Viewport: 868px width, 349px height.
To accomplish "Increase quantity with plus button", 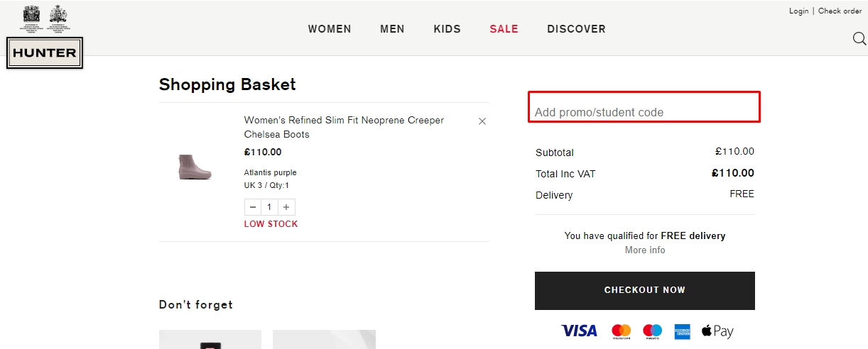I will click(286, 207).
